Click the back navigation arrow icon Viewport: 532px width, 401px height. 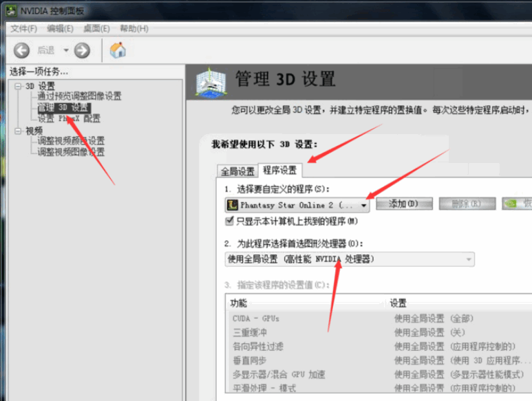click(x=22, y=50)
